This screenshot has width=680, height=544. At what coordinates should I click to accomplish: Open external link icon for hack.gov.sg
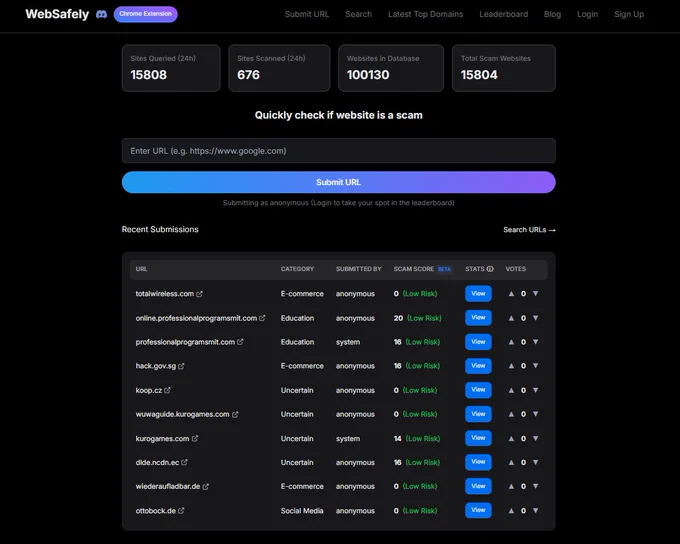(x=181, y=366)
